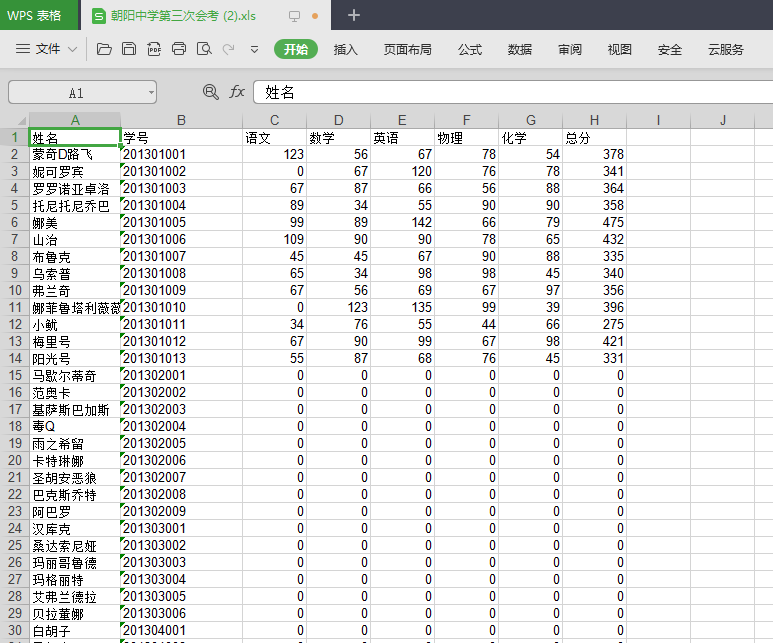Open the 云服务 tab
This screenshot has height=643, width=773.
coord(726,49)
